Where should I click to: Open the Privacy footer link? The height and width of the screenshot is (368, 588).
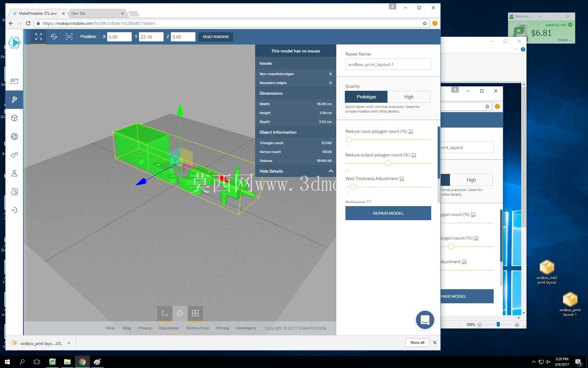tap(145, 328)
